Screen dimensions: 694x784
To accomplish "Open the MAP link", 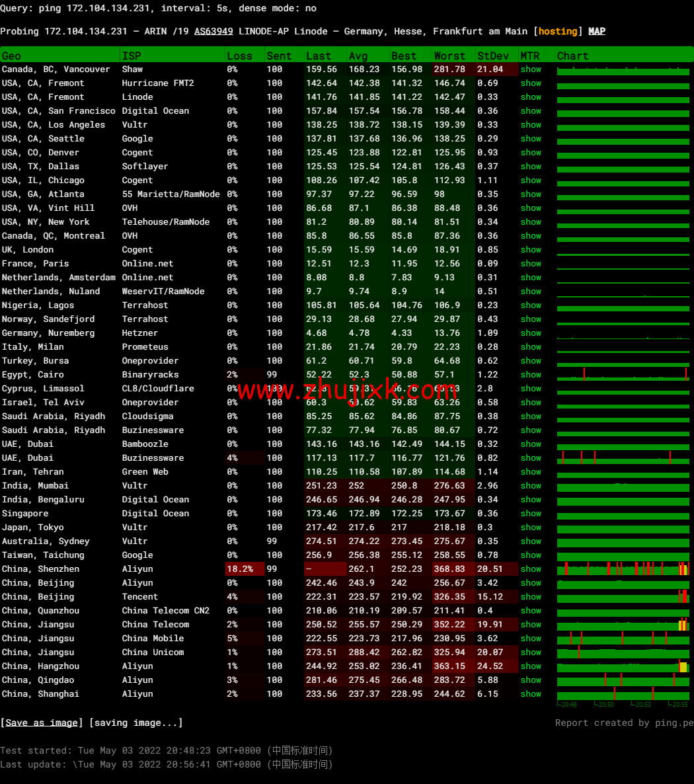I will point(597,31).
